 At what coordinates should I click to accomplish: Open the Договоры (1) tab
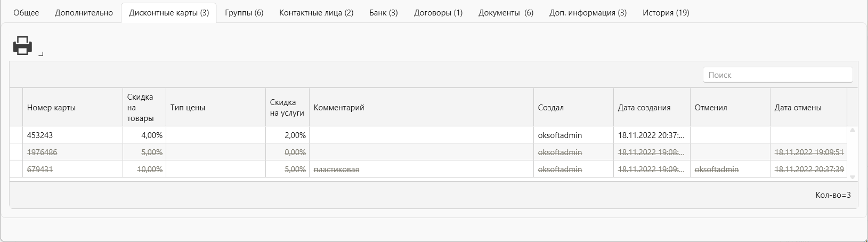click(438, 13)
